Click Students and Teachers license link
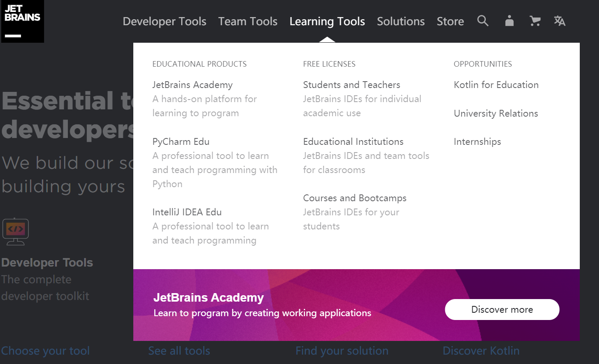 [x=352, y=85]
